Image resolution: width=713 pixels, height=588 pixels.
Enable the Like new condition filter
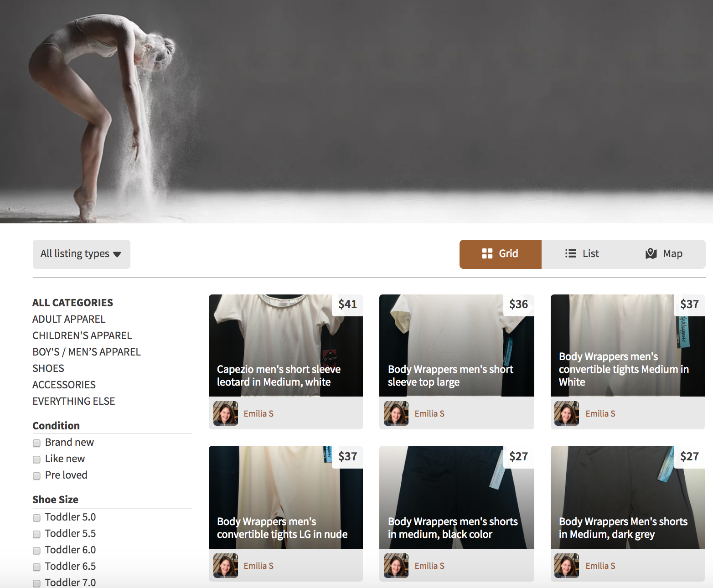[37, 459]
